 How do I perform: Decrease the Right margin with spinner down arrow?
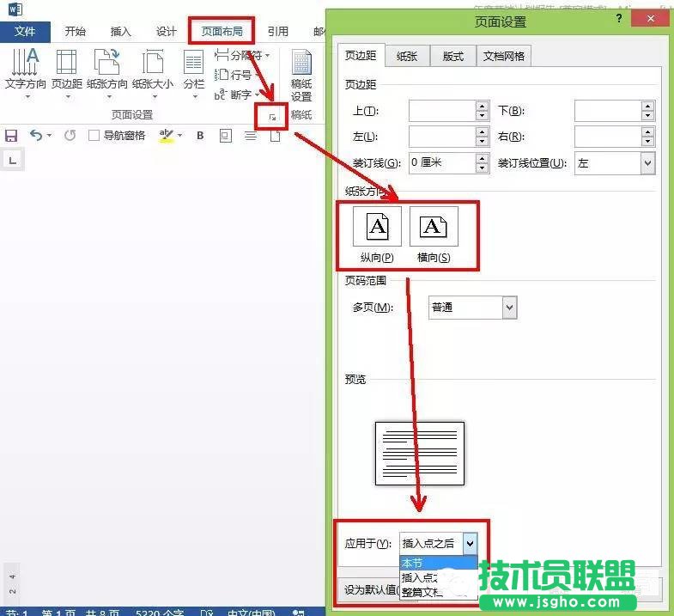click(x=647, y=142)
